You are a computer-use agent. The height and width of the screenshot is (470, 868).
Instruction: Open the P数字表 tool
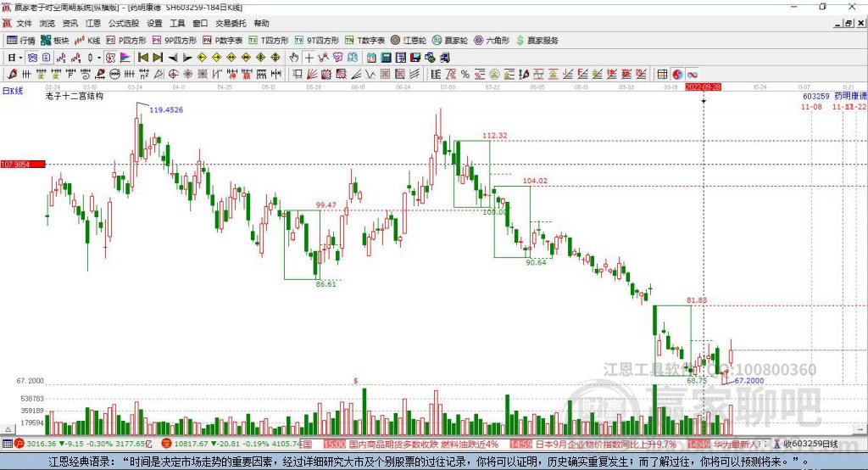coord(223,41)
